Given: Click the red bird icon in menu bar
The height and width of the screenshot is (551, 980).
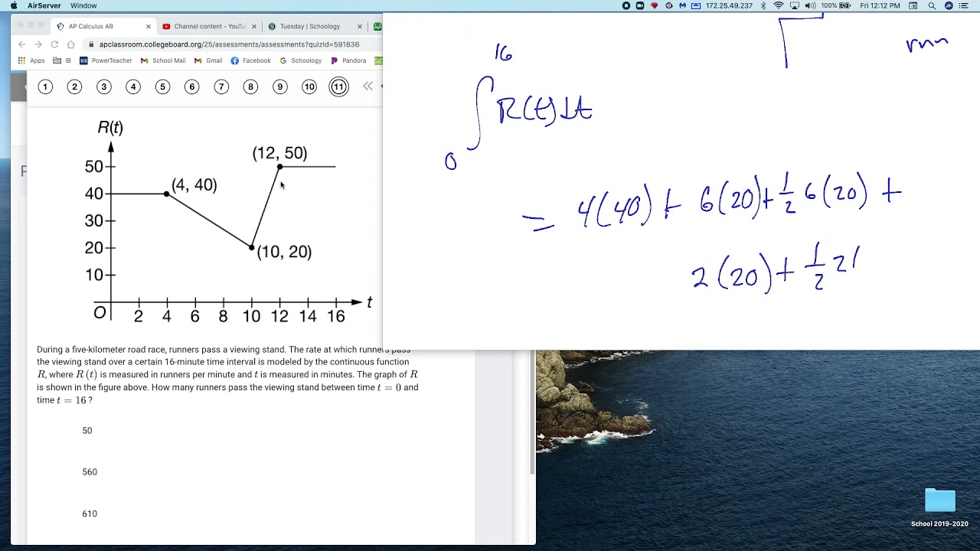Looking at the screenshot, I should 654,5.
